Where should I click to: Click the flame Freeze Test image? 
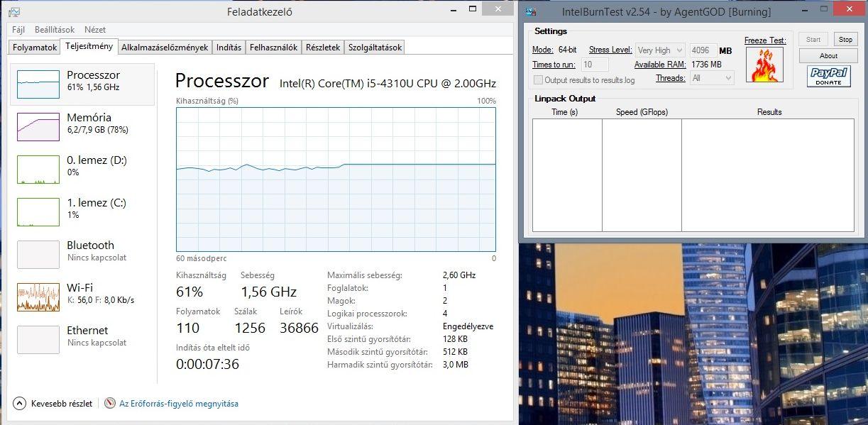click(x=764, y=65)
